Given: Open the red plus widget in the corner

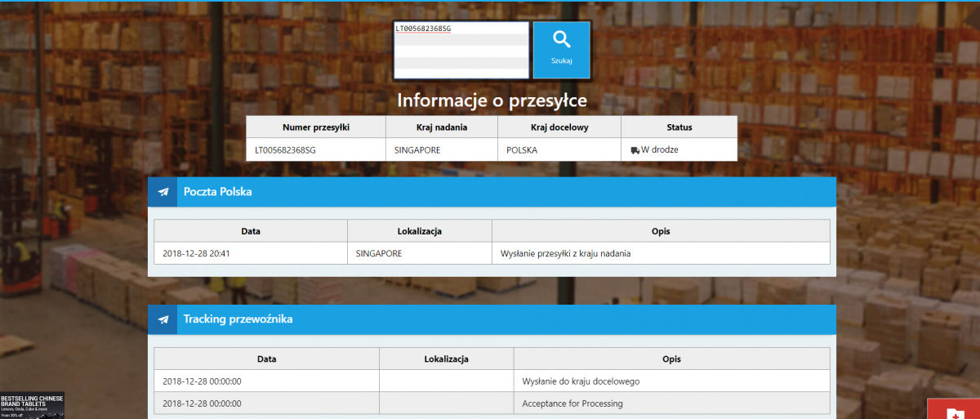Looking at the screenshot, I should point(953,408).
